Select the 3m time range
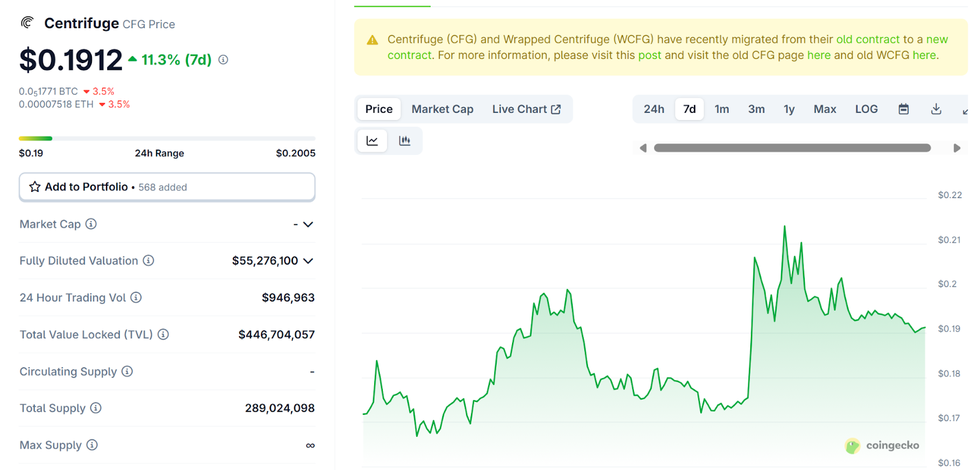The width and height of the screenshot is (980, 470). [756, 109]
